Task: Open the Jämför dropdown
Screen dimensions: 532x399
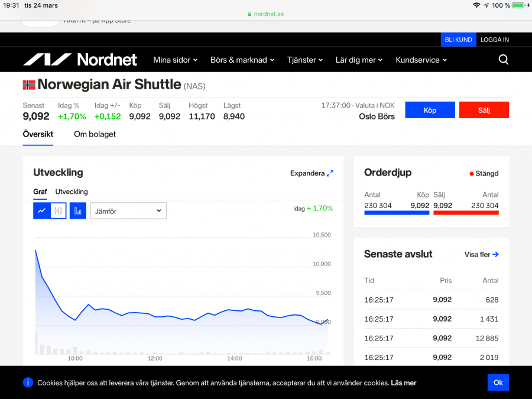Action: tap(128, 210)
